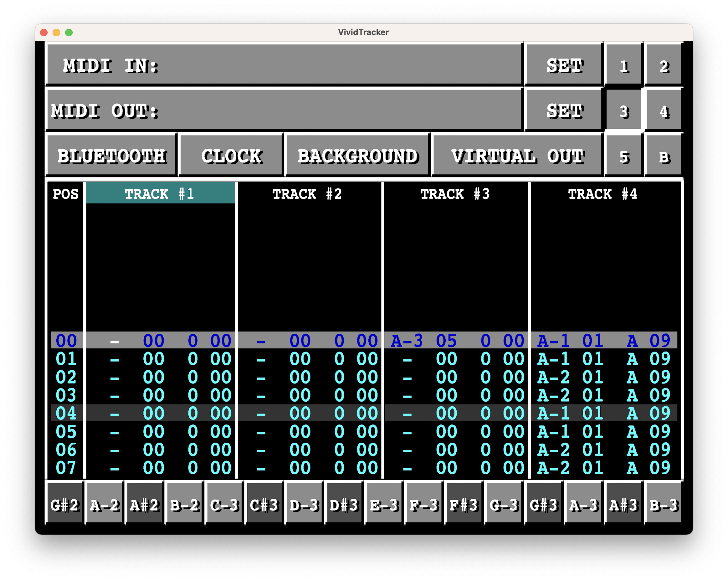The width and height of the screenshot is (728, 581).
Task: Select the highlighted TRACK #1 header
Action: 160,194
